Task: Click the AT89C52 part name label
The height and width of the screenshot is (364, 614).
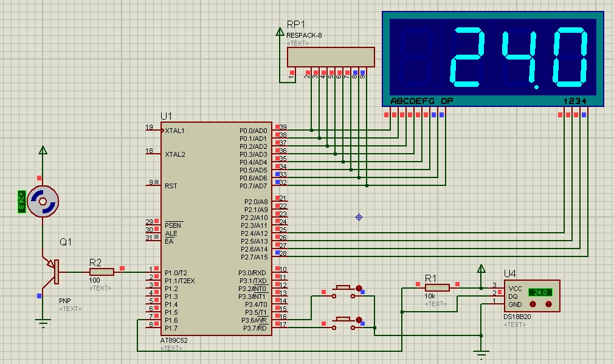Action: pyautogui.click(x=174, y=340)
